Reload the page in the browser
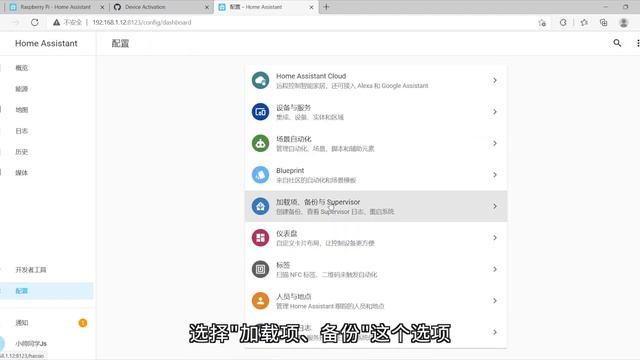The width and height of the screenshot is (640, 360). [35, 22]
